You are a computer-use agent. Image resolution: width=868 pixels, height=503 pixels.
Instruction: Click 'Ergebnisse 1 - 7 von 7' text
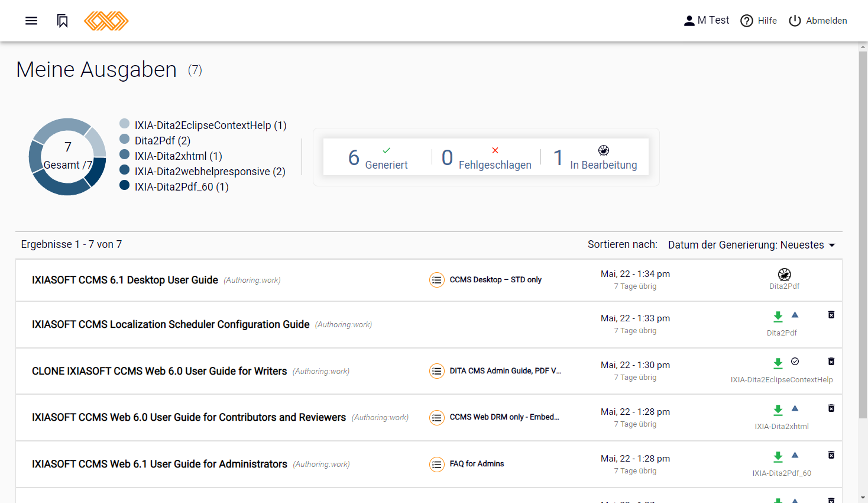click(x=72, y=244)
